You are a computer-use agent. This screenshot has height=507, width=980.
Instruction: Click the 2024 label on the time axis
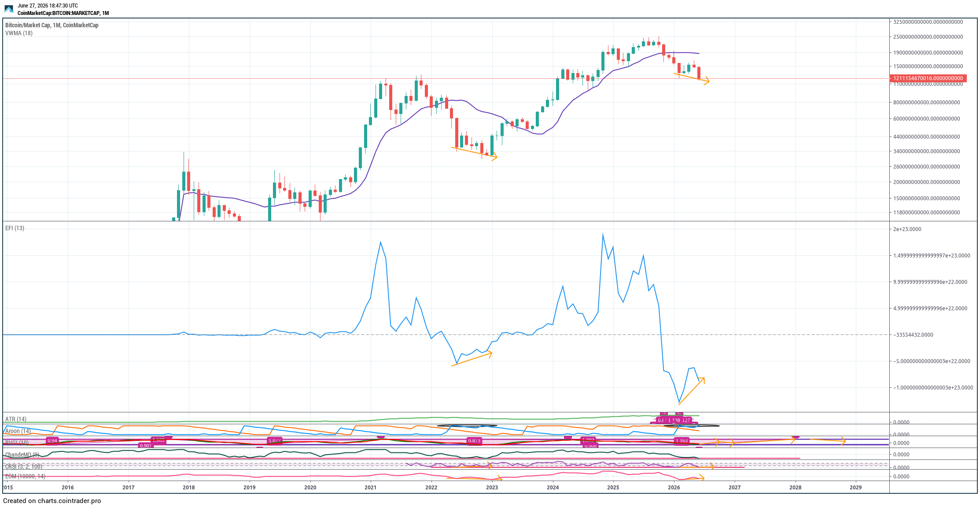tap(553, 487)
